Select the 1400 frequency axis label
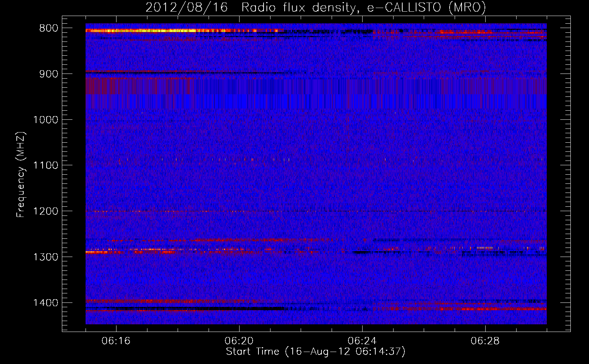The width and height of the screenshot is (589, 364). [x=46, y=303]
